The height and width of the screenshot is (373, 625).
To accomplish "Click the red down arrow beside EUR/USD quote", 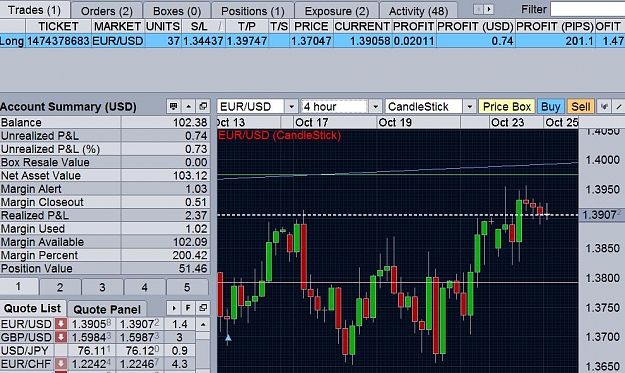I will (x=61, y=324).
